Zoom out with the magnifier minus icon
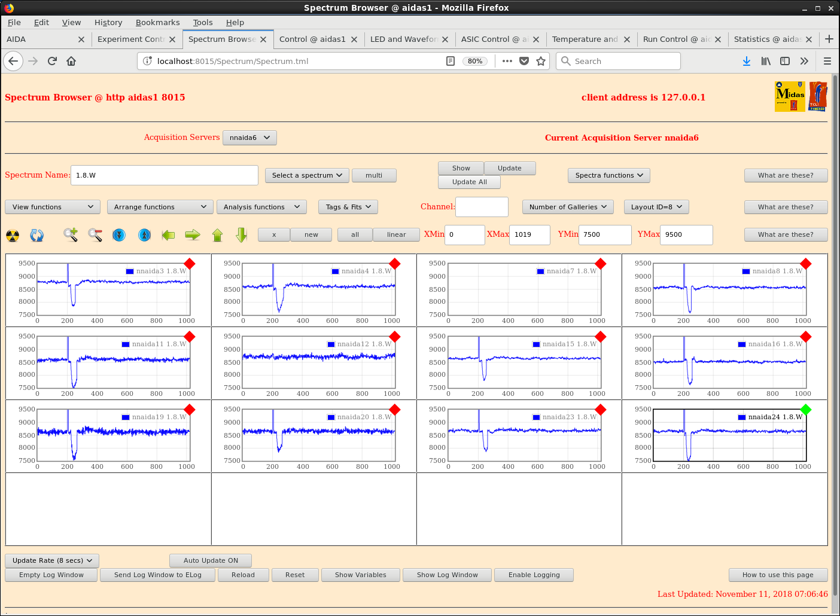 click(x=95, y=235)
